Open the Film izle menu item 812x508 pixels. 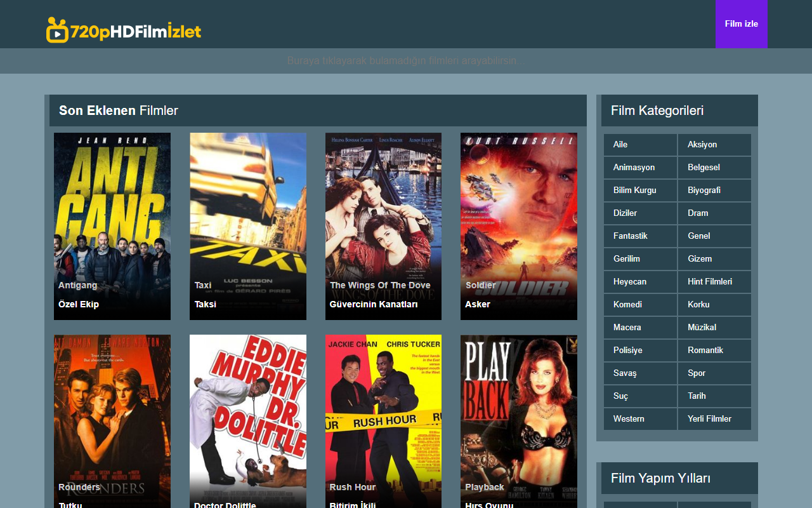(741, 24)
